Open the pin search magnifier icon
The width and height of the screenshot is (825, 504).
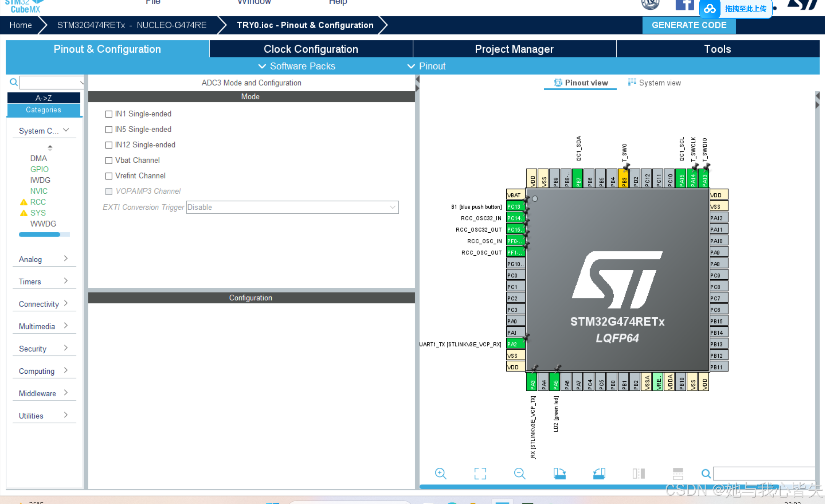(x=706, y=473)
